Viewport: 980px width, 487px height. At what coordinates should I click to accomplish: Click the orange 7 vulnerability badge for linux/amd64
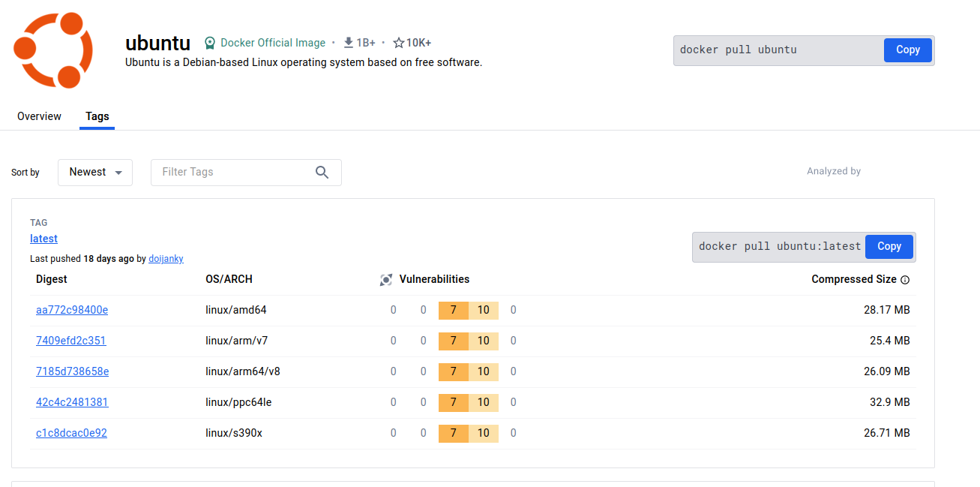click(453, 310)
